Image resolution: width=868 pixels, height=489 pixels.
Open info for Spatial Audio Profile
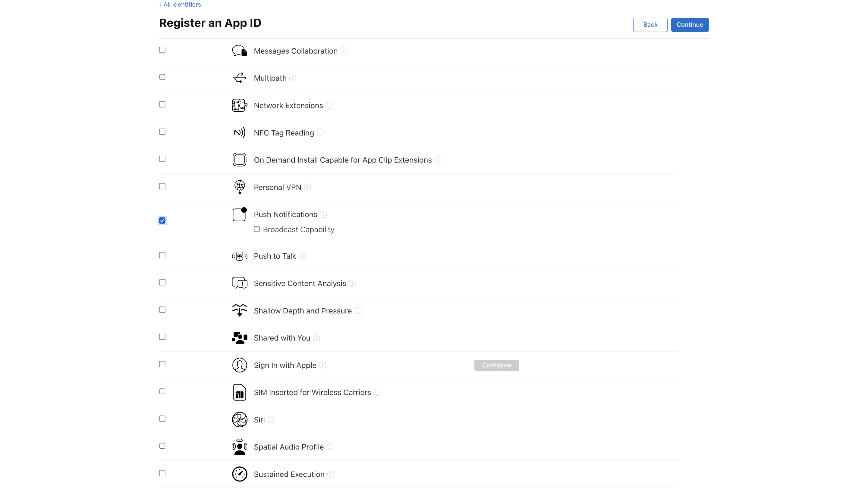330,447
